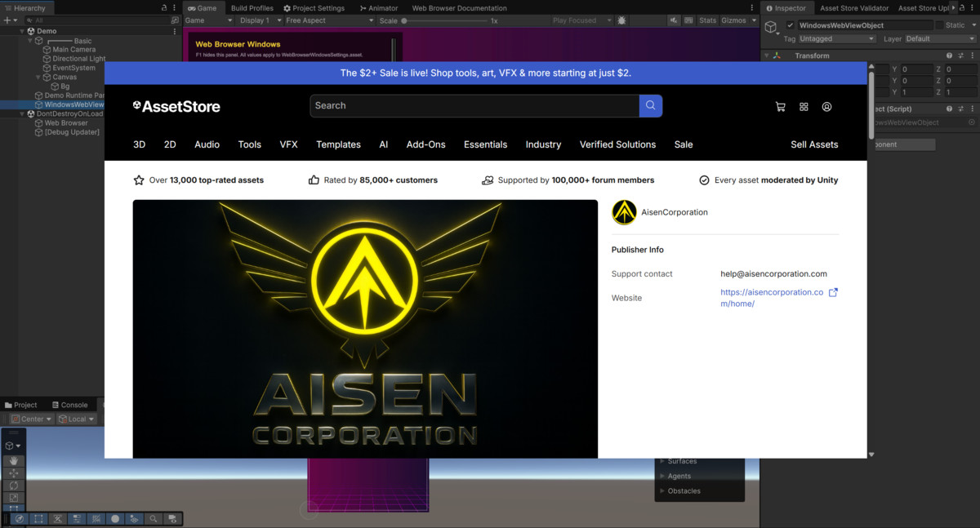Open the Templates category in Asset Store

pyautogui.click(x=338, y=144)
